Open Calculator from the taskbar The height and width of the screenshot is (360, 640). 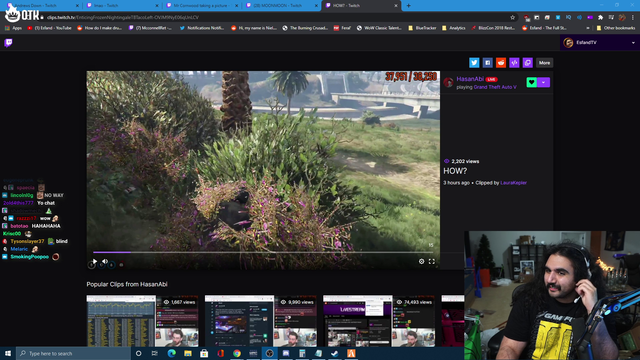click(x=302, y=353)
